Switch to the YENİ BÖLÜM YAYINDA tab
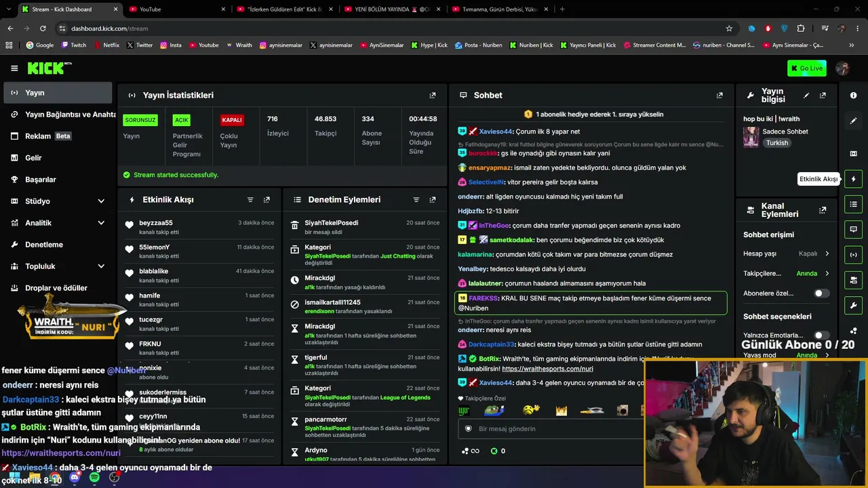868x488 pixels. tap(392, 9)
